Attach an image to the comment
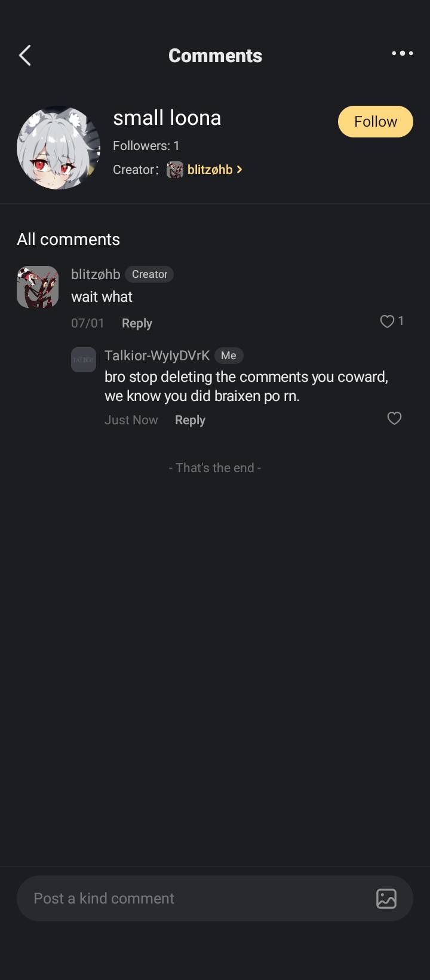Screen dimensions: 430x980 click(386, 898)
